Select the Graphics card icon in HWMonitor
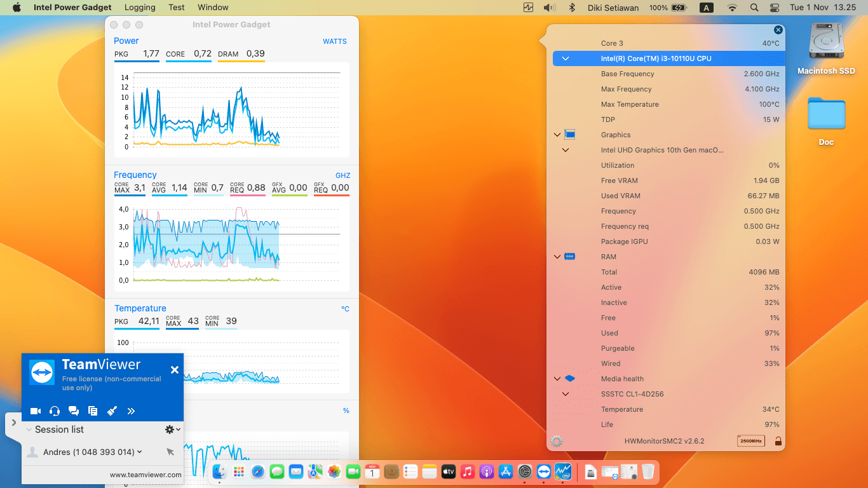The width and height of the screenshot is (868, 488). click(569, 135)
